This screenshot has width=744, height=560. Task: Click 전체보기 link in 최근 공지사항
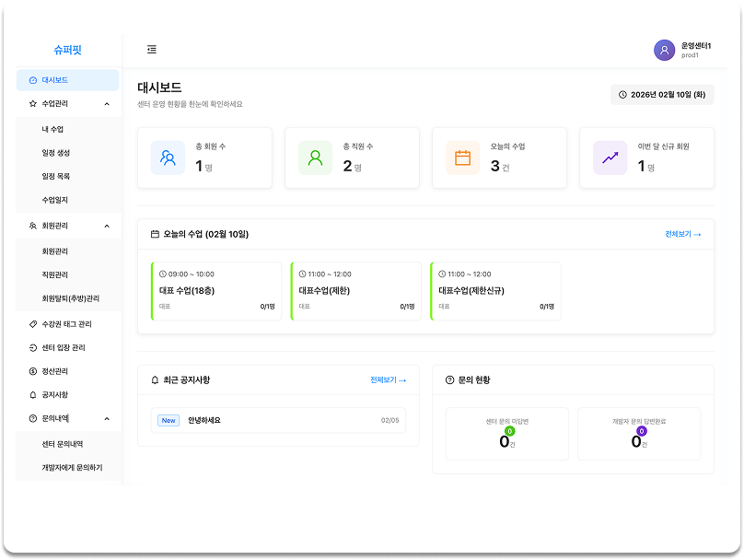pos(388,379)
